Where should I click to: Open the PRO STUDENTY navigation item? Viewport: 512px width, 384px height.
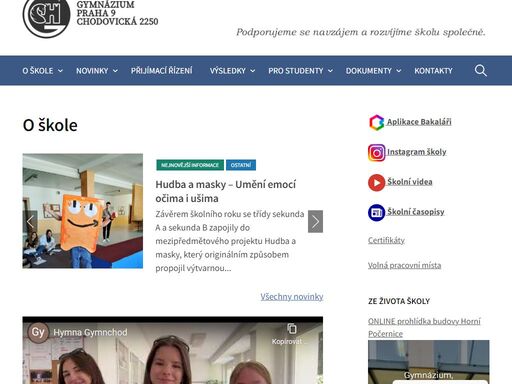296,71
